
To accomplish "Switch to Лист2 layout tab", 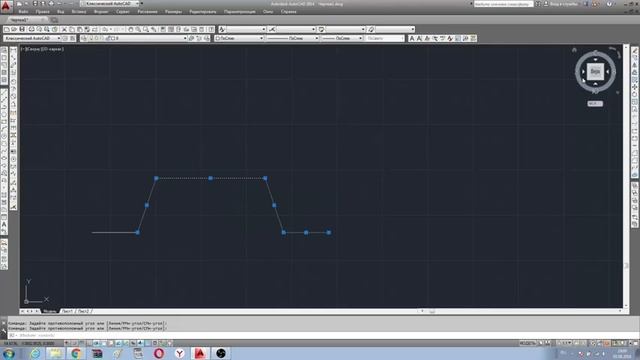I will coord(83,311).
